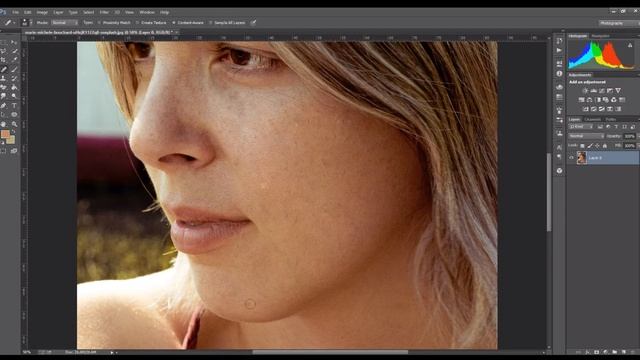The height and width of the screenshot is (360, 640).
Task: Open the History panel icon
Action: (x=559, y=41)
